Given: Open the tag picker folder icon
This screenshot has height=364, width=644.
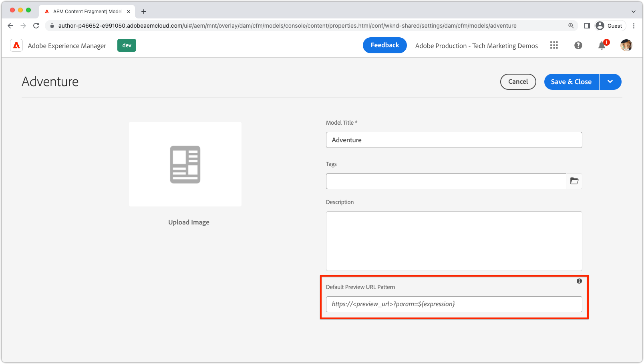Looking at the screenshot, I should click(x=574, y=181).
